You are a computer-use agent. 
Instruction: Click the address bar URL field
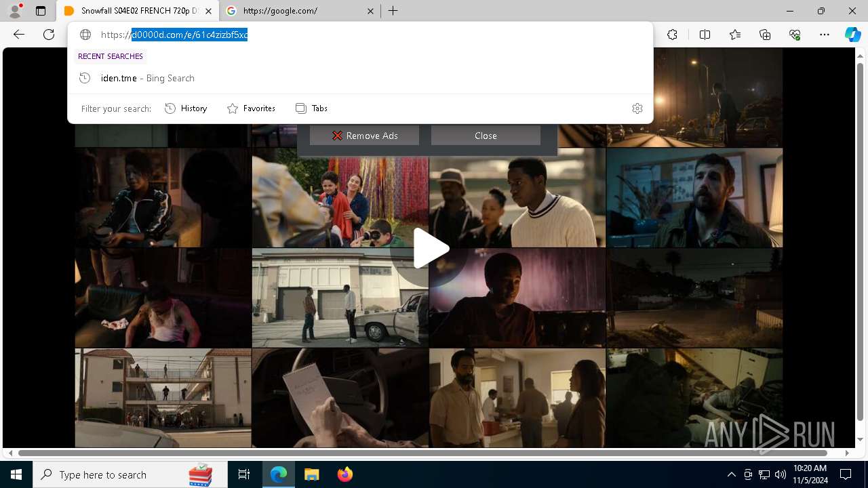point(359,35)
